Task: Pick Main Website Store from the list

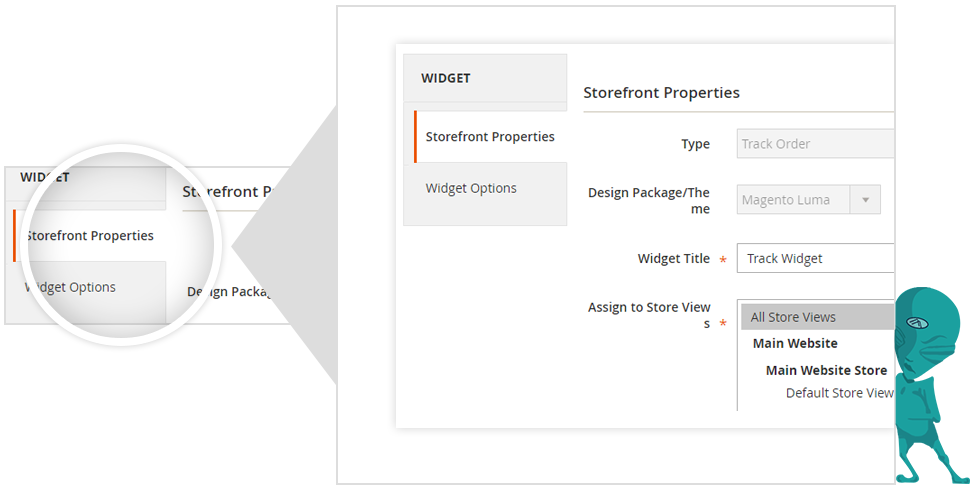Action: [x=826, y=370]
